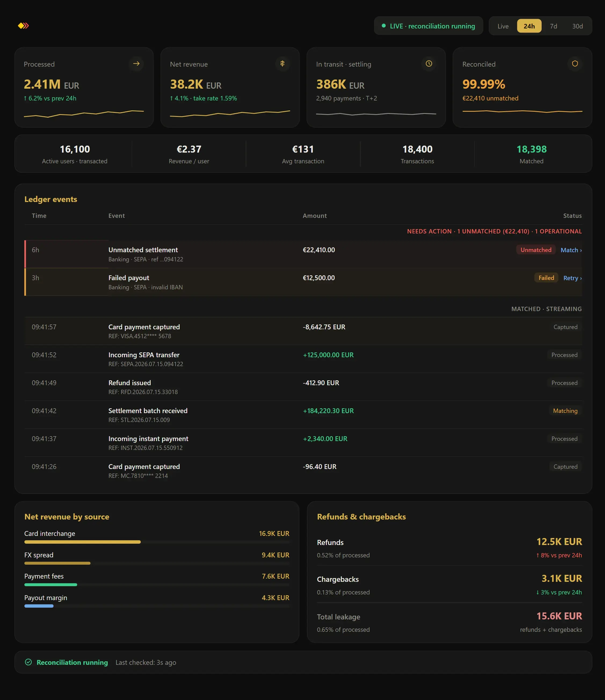
Task: Click the yellow app logo icon
Action: tap(23, 26)
